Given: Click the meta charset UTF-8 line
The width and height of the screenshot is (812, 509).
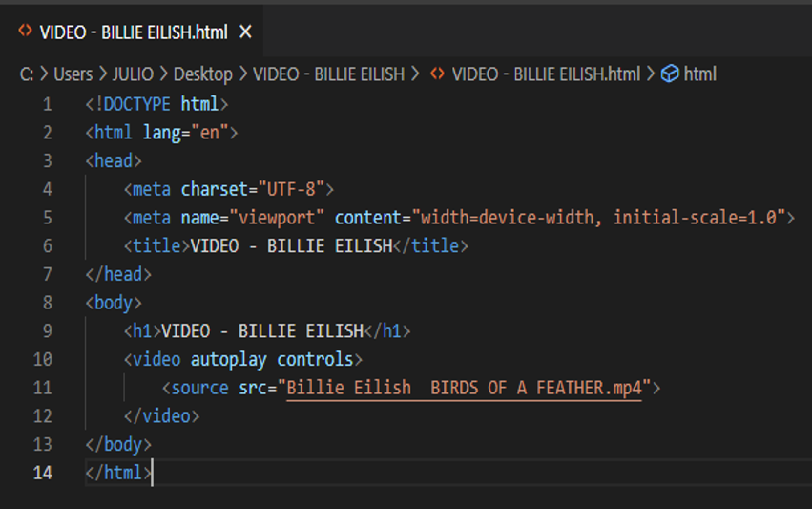Looking at the screenshot, I should tap(229, 189).
